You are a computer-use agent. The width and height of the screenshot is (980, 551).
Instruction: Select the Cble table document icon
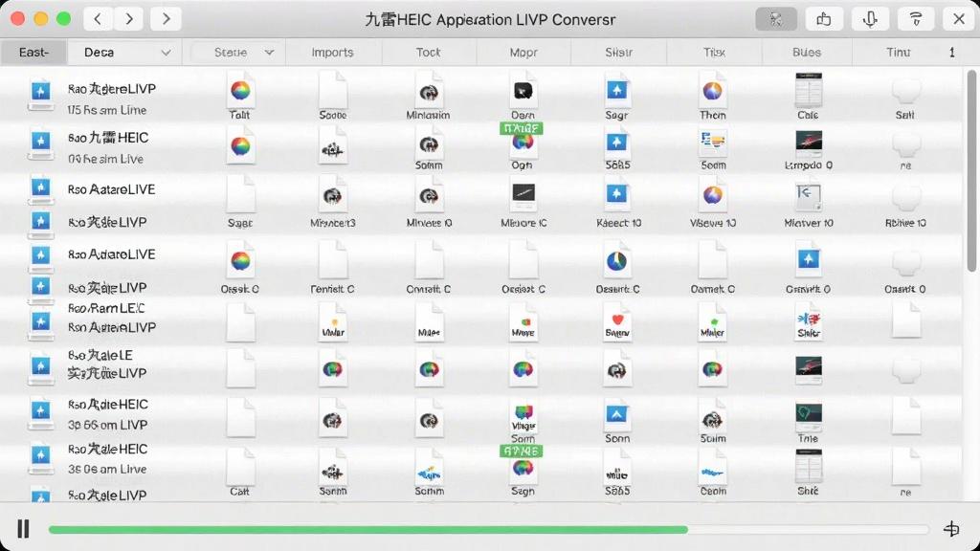[808, 91]
